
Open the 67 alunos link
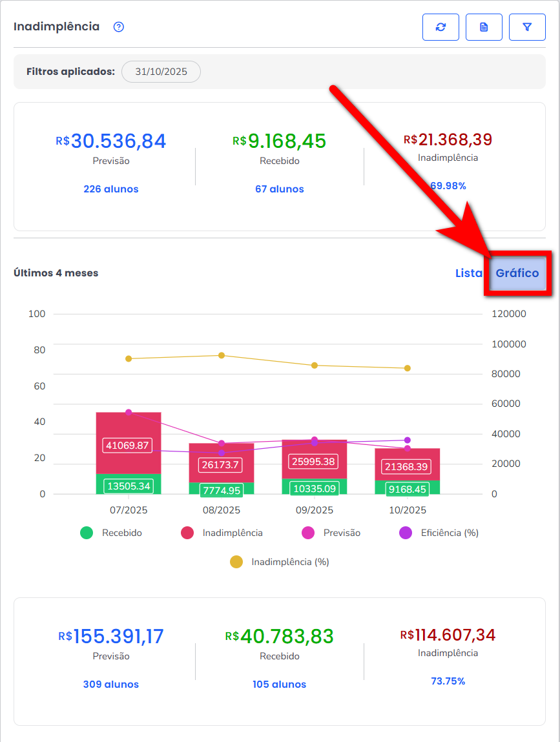pyautogui.click(x=279, y=189)
